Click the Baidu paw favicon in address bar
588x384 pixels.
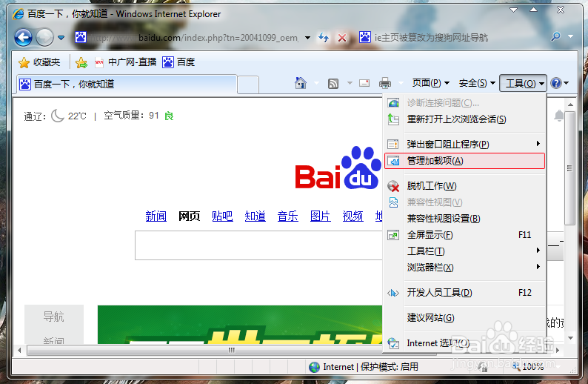(81, 37)
